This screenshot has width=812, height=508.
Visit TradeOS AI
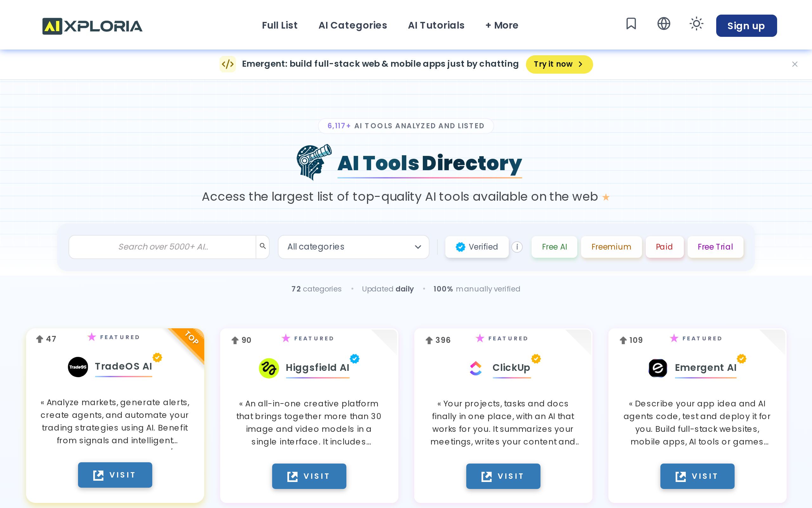115,475
